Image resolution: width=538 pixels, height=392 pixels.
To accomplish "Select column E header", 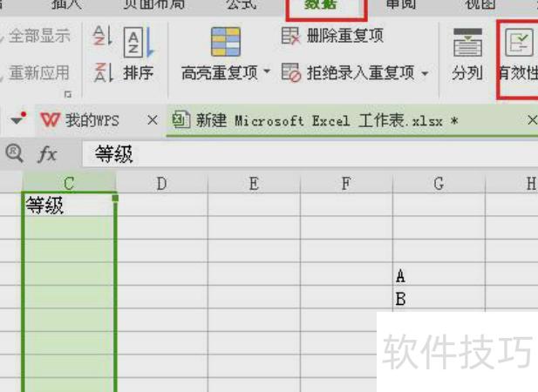I will click(x=254, y=183).
